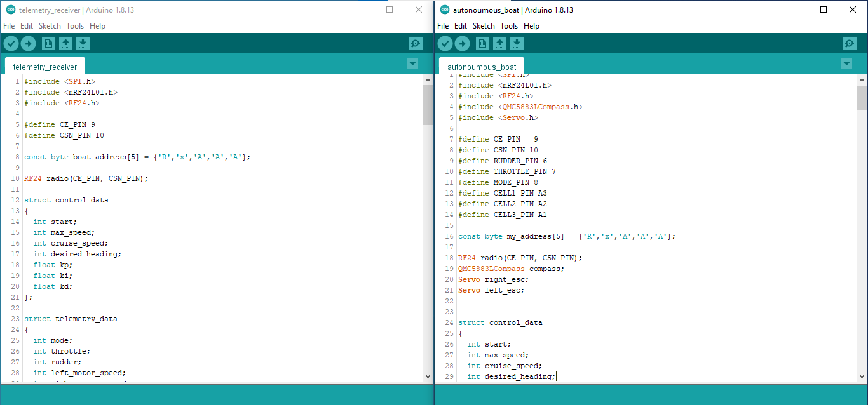
Task: Click Verify button in telemetry_receiver window
Action: click(11, 43)
